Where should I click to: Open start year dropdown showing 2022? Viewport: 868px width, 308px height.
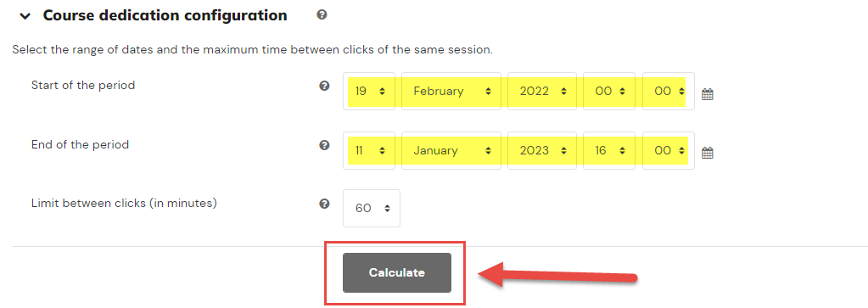542,92
